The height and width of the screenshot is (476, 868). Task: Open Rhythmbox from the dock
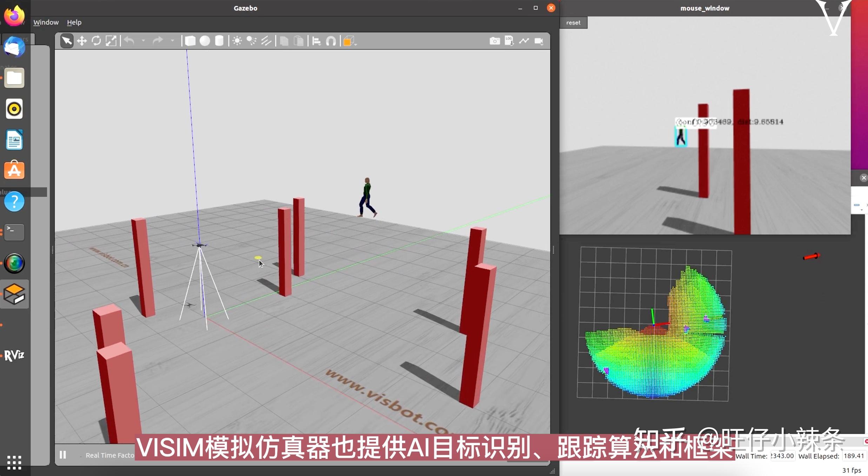coord(14,109)
